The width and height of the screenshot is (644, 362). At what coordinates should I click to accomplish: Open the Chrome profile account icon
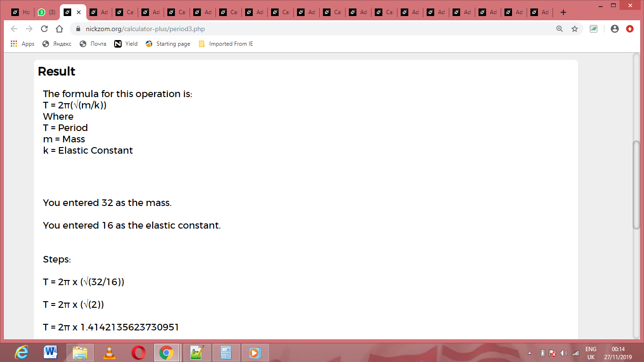tap(614, 29)
